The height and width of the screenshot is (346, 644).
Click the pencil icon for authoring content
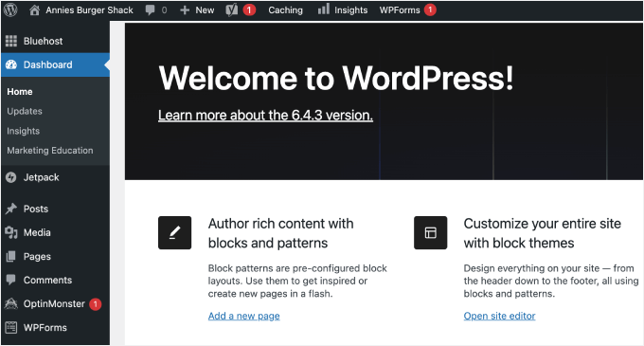coord(174,232)
